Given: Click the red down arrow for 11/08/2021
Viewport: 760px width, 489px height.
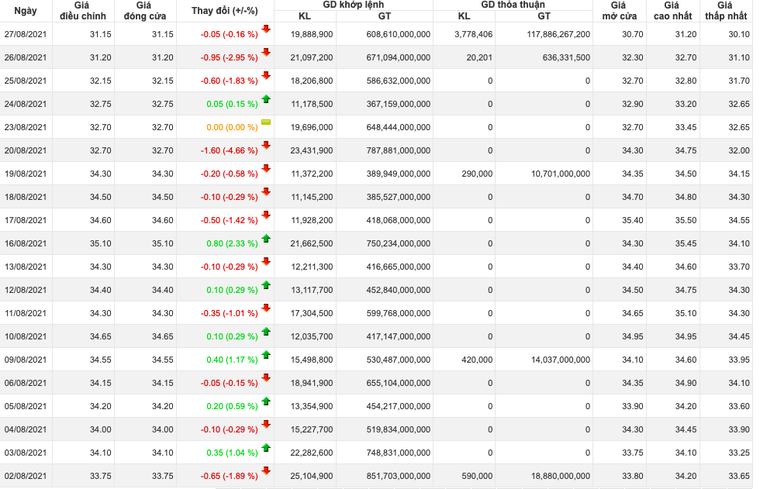Looking at the screenshot, I should (266, 310).
